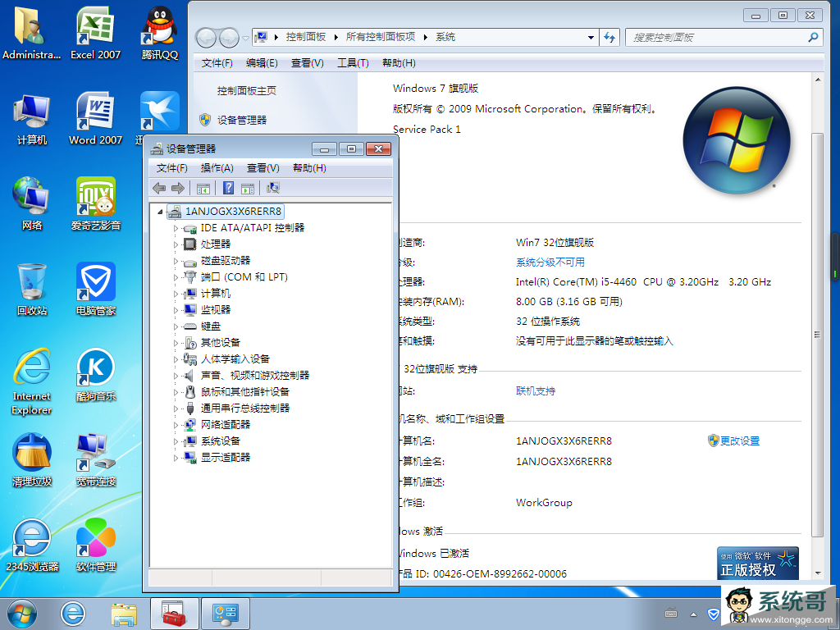Click the show/hide console tree toolbar icon
Viewport: 840px width, 630px height.
click(203, 188)
